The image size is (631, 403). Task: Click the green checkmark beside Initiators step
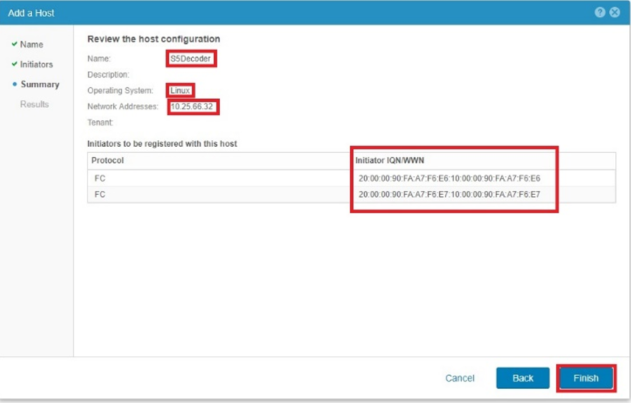[x=14, y=64]
